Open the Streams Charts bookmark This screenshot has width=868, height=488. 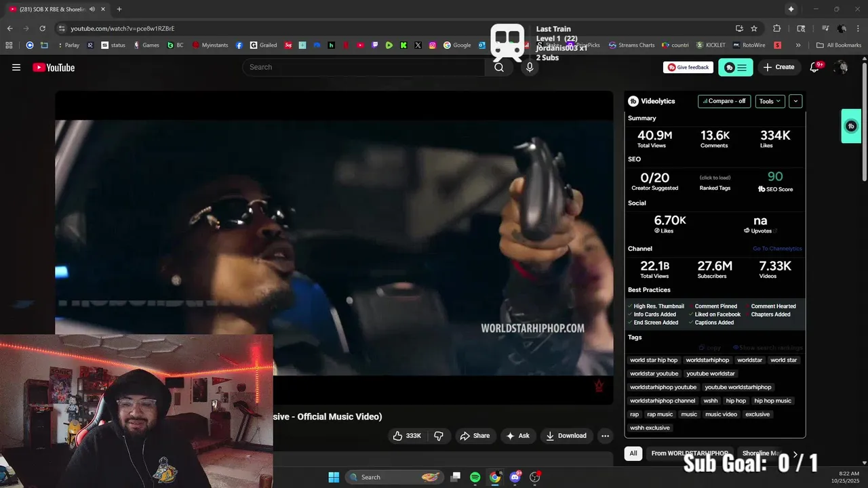631,45
